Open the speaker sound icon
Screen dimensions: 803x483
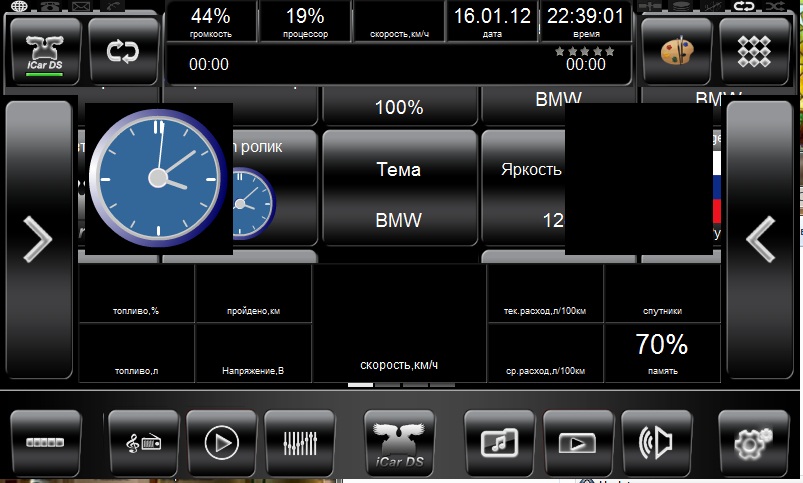[x=656, y=441]
